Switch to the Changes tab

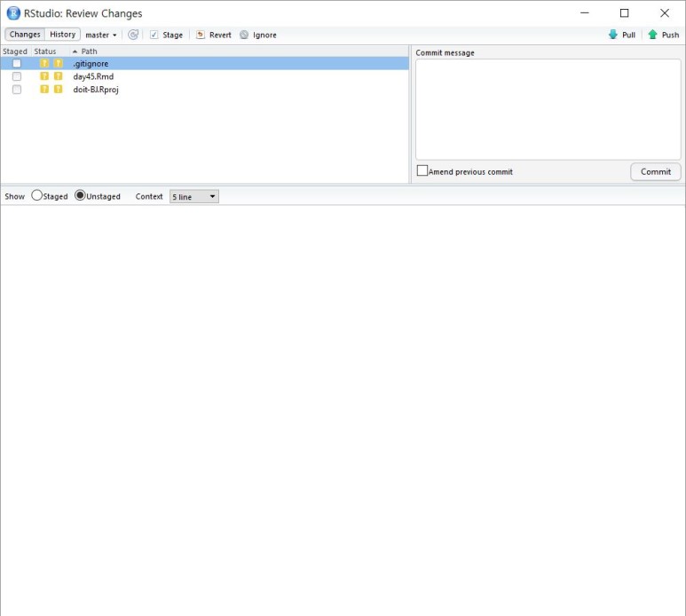click(25, 34)
